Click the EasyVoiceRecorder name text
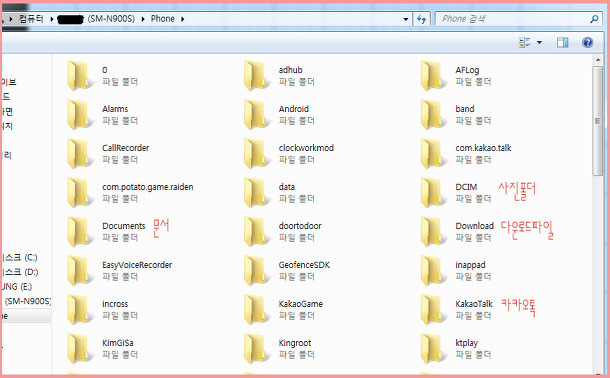The image size is (610, 378). click(137, 265)
